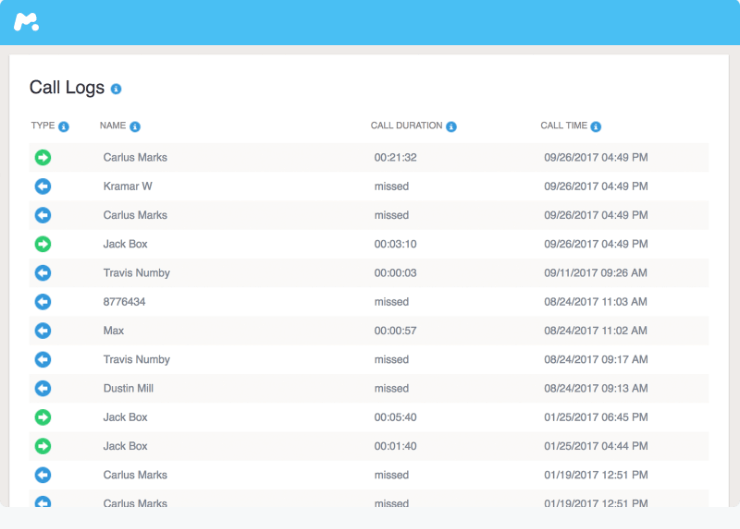The width and height of the screenshot is (740, 529).
Task: Click blue incoming arrow for Kramar W
Action: [x=42, y=187]
